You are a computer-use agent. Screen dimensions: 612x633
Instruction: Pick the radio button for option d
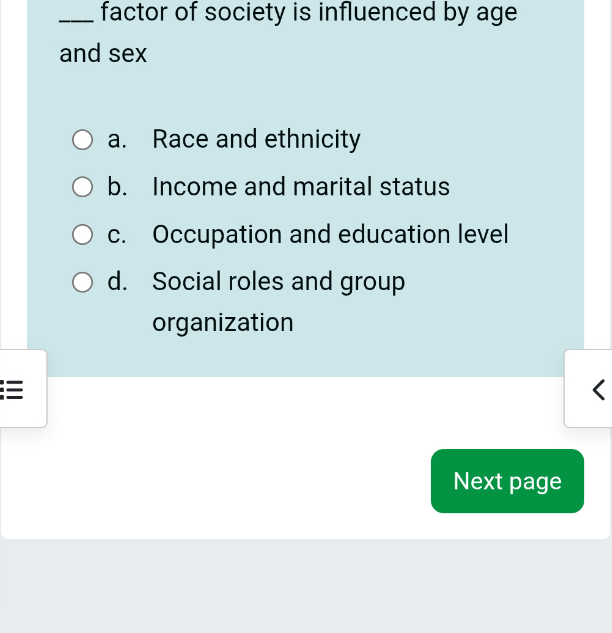coord(82,282)
